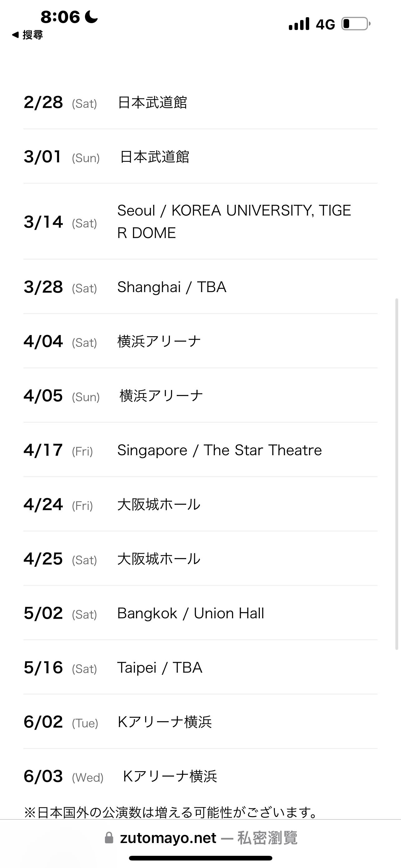Viewport: 401px width, 868px height.
Task: Tap the zutomayo.net address bar
Action: (201, 838)
